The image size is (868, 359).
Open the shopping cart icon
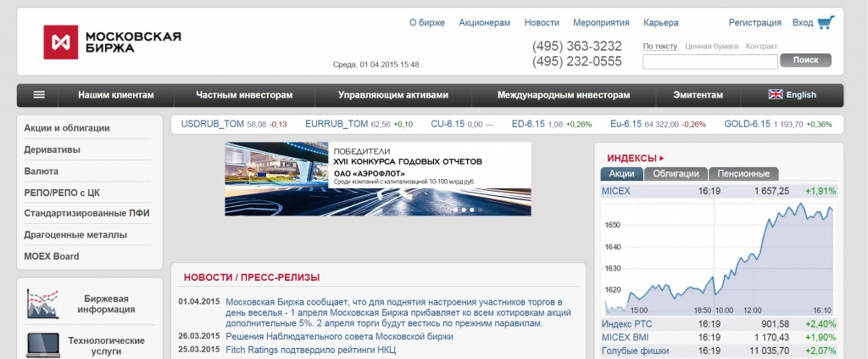tap(826, 22)
